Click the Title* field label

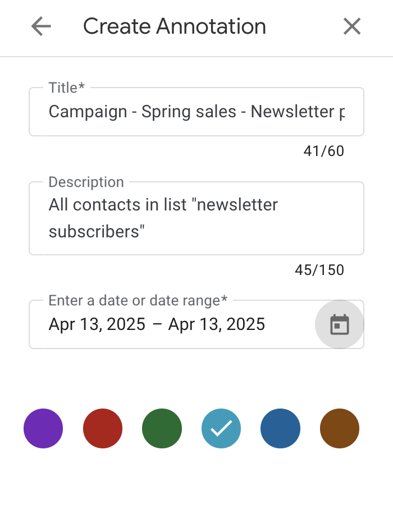(x=66, y=88)
